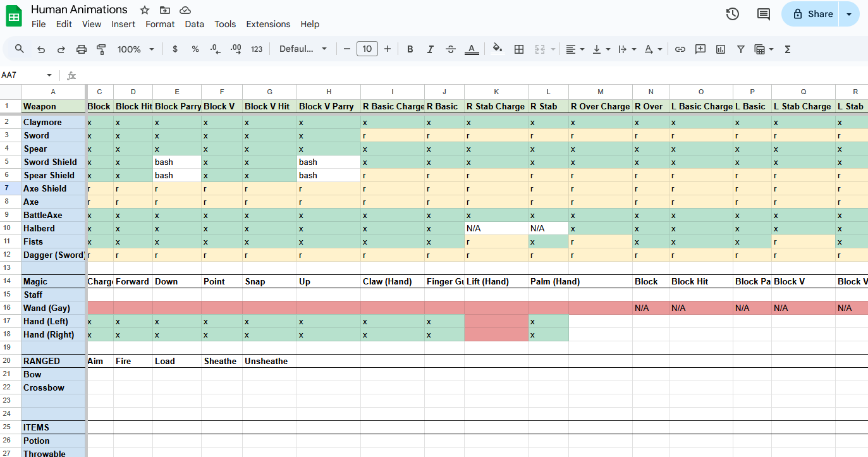Image resolution: width=868 pixels, height=457 pixels.
Task: Click the Merge cells icon
Action: [540, 49]
